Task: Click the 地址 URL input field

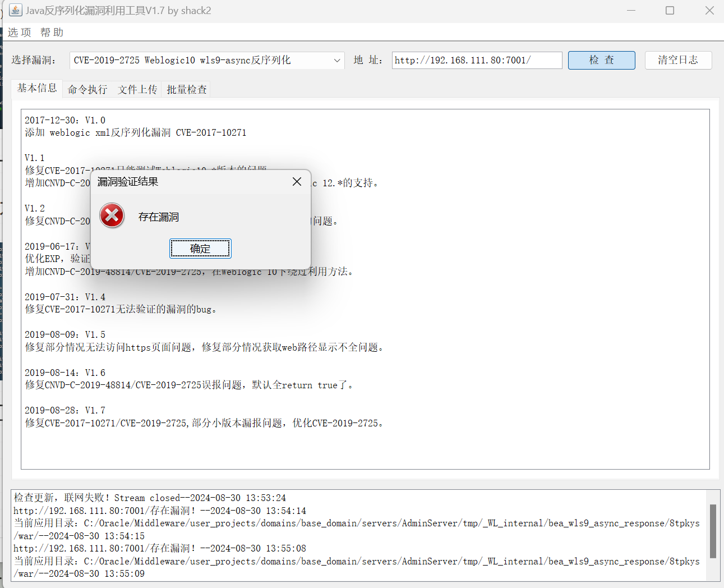Action: [477, 60]
